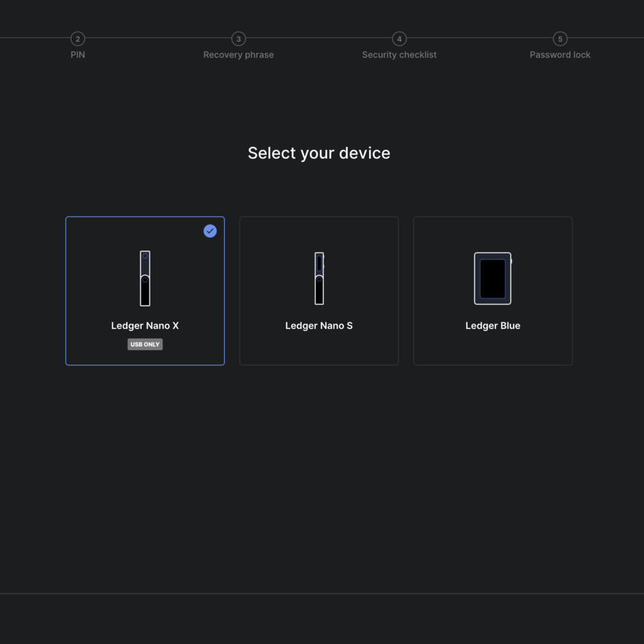Click the step 4 circle icon
The image size is (644, 644).
[x=399, y=39]
